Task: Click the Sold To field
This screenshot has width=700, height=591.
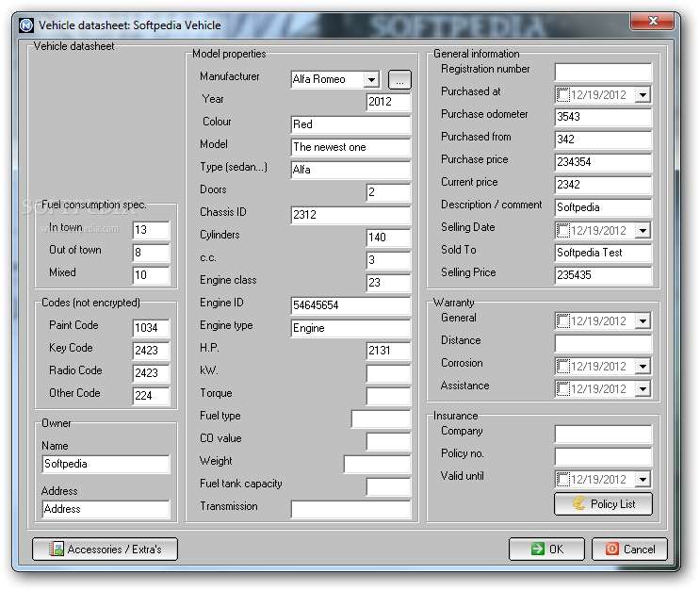Action: click(603, 253)
